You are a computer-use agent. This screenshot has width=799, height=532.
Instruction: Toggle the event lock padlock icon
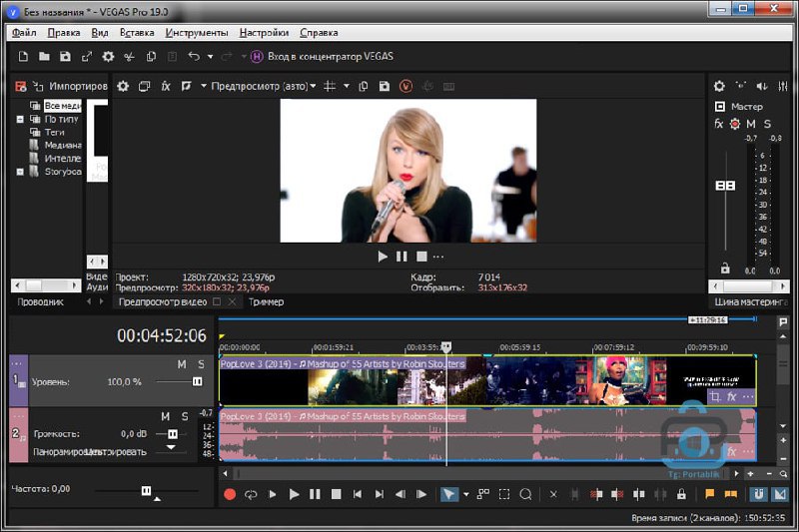click(681, 494)
